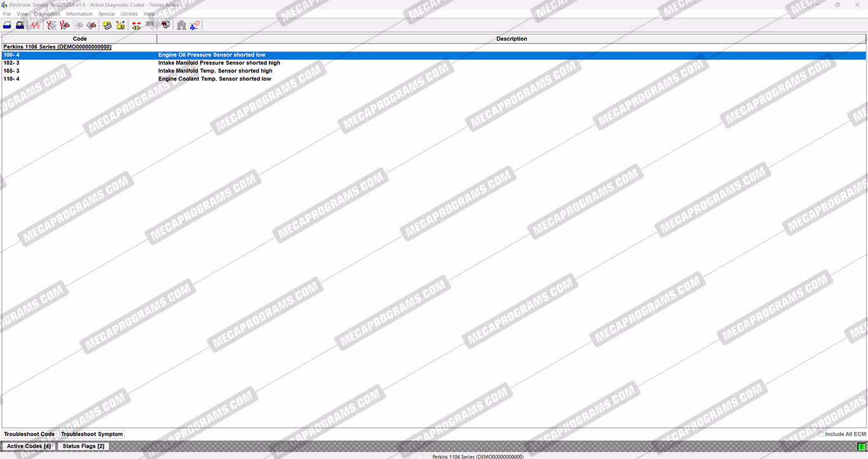Image resolution: width=868 pixels, height=459 pixels.
Task: Open the Active Diagnostic Codes toolbar icon
Action: 51,25
